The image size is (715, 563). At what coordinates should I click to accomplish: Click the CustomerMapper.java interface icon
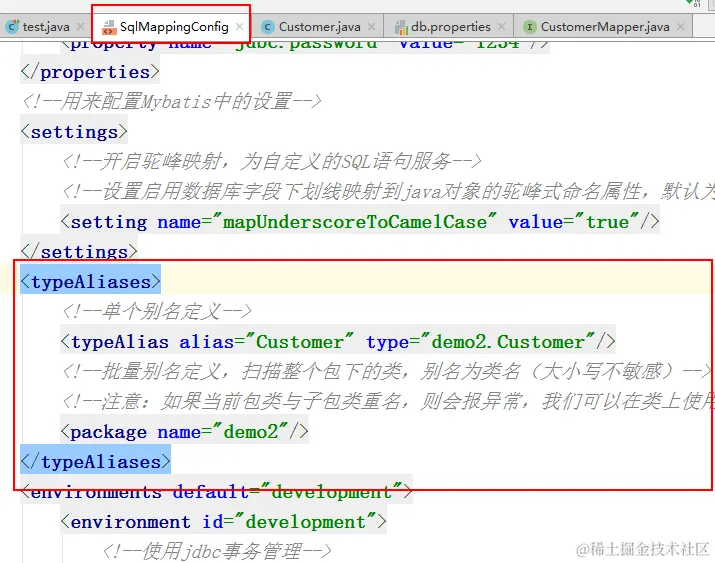[x=529, y=27]
